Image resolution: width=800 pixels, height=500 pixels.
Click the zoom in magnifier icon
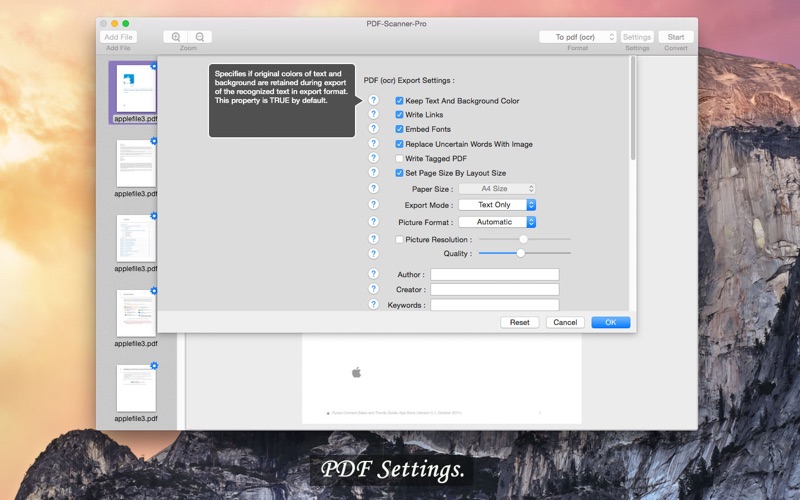tap(176, 37)
